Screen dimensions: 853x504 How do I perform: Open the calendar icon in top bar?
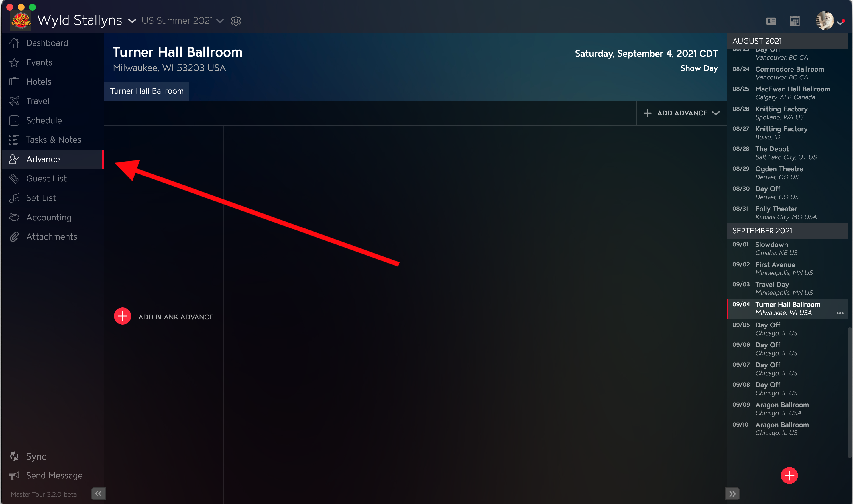pos(794,21)
